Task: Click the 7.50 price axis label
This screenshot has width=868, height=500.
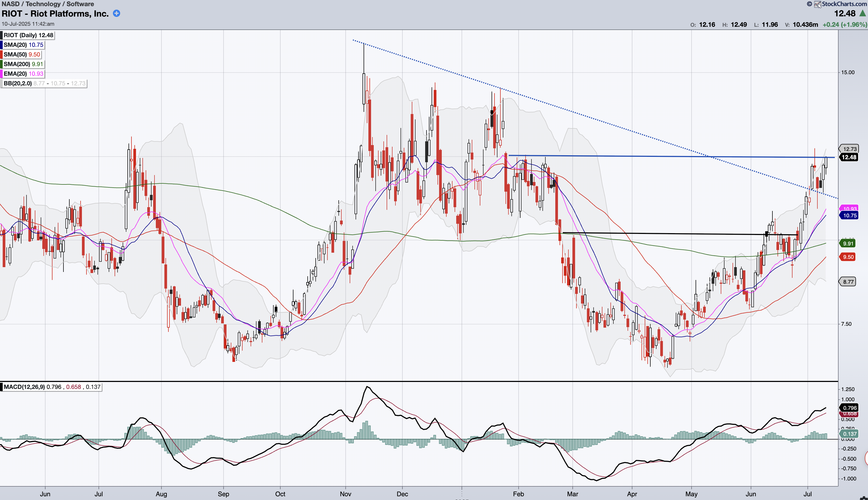Action: click(846, 324)
